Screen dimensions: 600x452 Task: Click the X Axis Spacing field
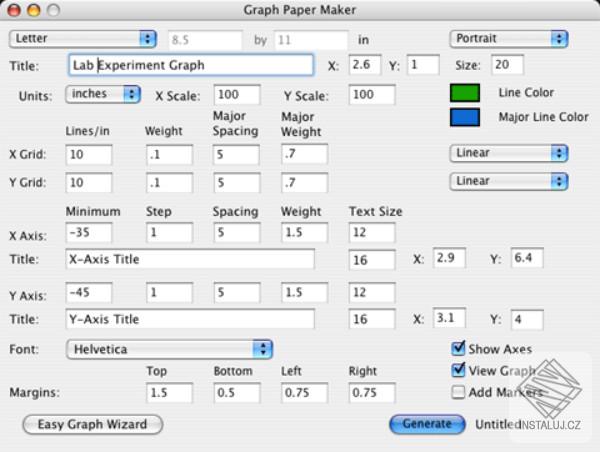pos(237,233)
